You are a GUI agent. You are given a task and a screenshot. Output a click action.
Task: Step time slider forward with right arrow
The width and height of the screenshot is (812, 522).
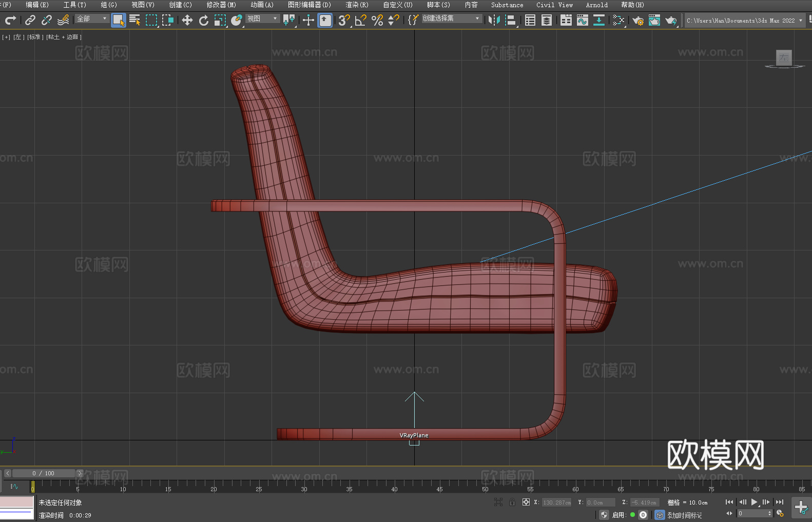click(80, 473)
